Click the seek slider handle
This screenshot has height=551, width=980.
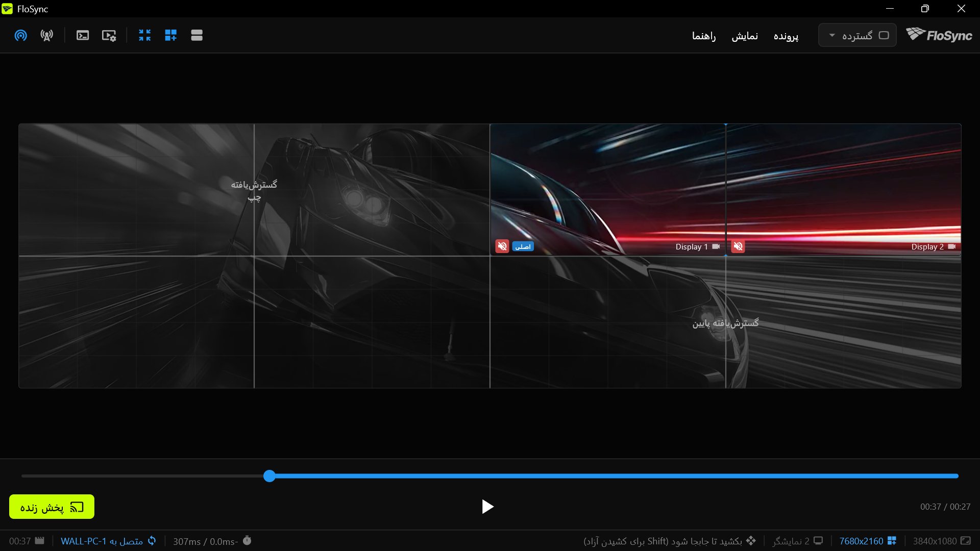[x=269, y=476]
